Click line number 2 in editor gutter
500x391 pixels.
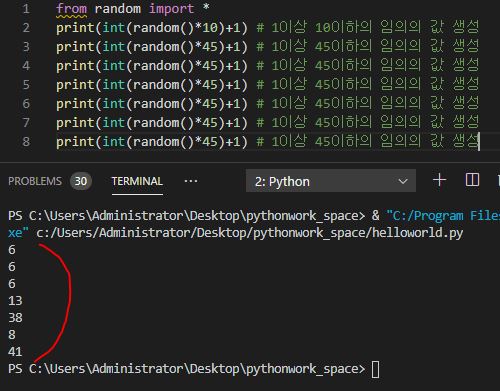coord(26,28)
